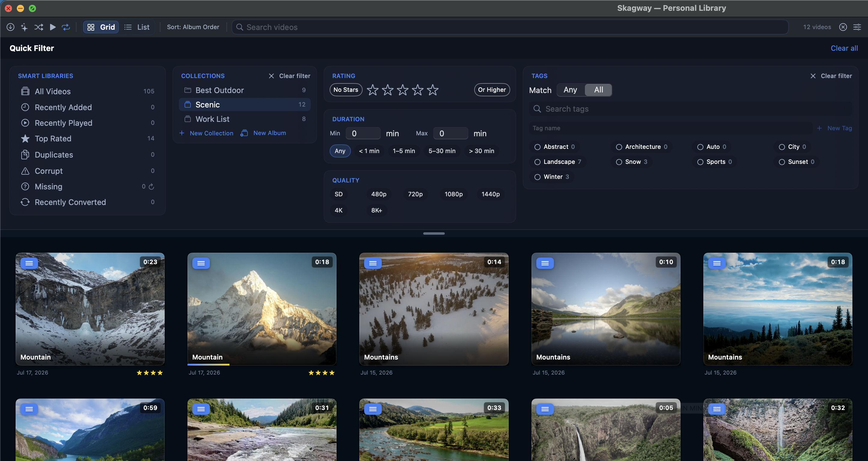Image resolution: width=868 pixels, height=461 pixels.
Task: Choose the Top Rated library
Action: click(88, 138)
